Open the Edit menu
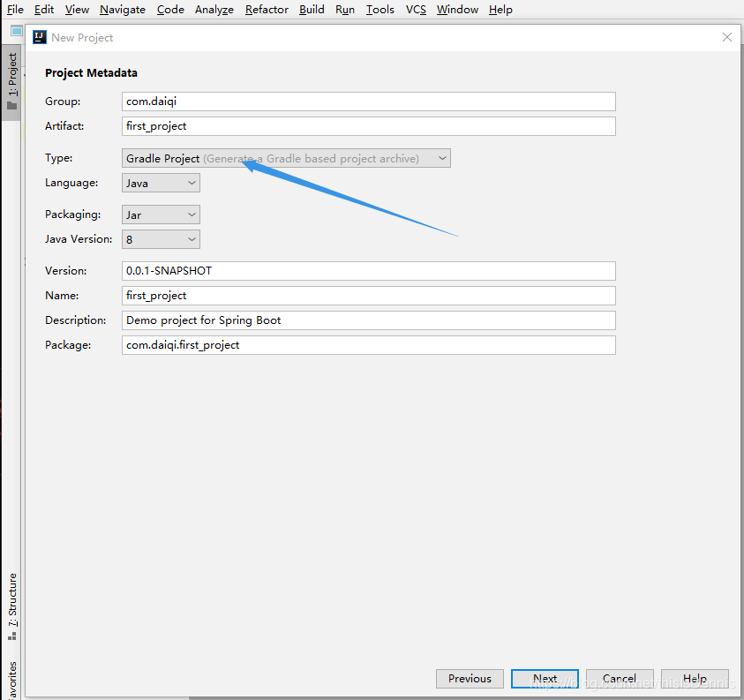 pos(44,10)
